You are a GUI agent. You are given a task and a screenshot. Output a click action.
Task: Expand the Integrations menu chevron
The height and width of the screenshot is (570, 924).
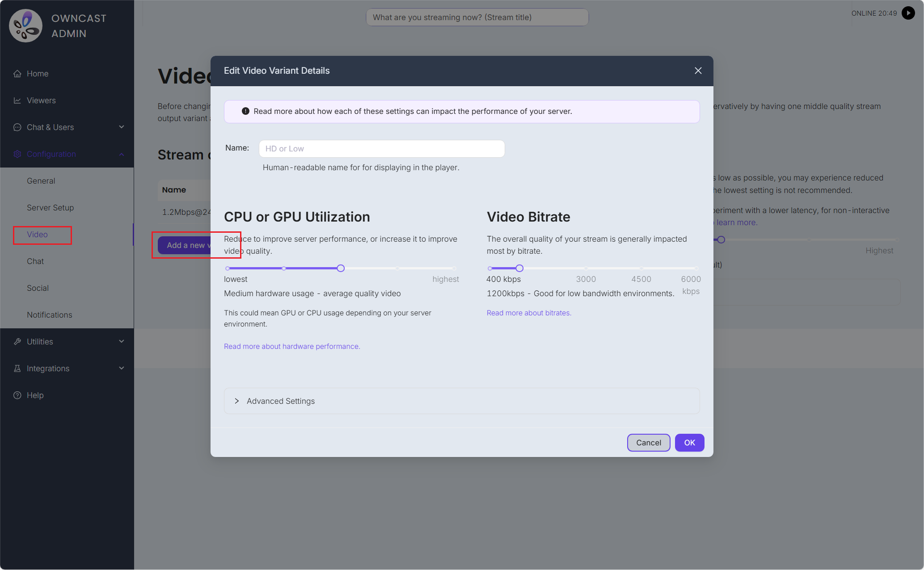[122, 368]
